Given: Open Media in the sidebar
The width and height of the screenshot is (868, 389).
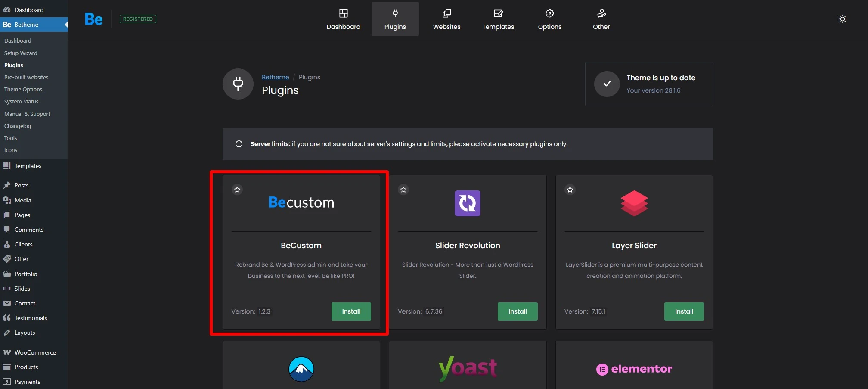Looking at the screenshot, I should (34, 200).
